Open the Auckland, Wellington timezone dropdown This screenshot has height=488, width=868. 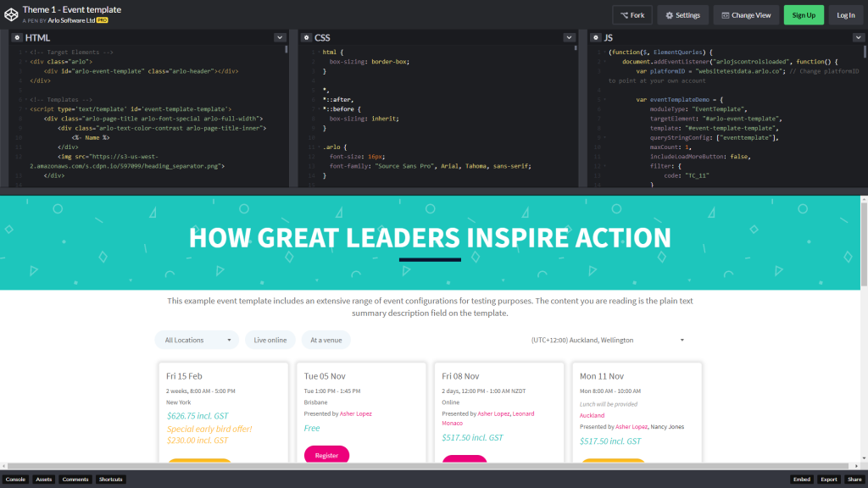click(x=607, y=340)
